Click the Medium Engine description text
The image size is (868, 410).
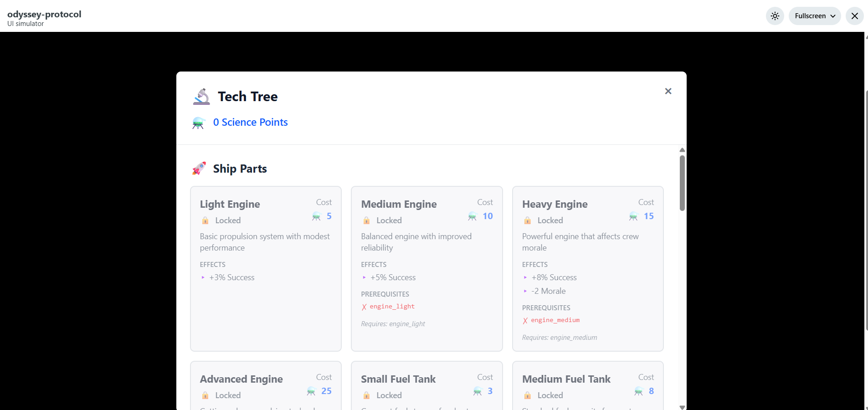tap(416, 242)
